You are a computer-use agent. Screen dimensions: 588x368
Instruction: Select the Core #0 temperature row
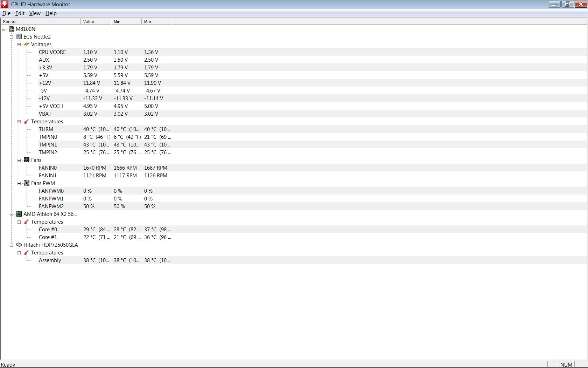point(313,230)
